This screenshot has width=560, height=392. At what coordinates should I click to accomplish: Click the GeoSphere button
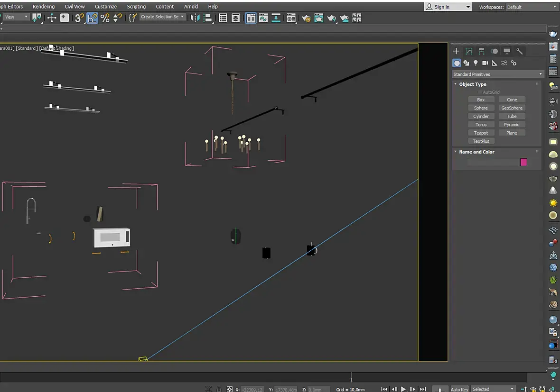(512, 108)
